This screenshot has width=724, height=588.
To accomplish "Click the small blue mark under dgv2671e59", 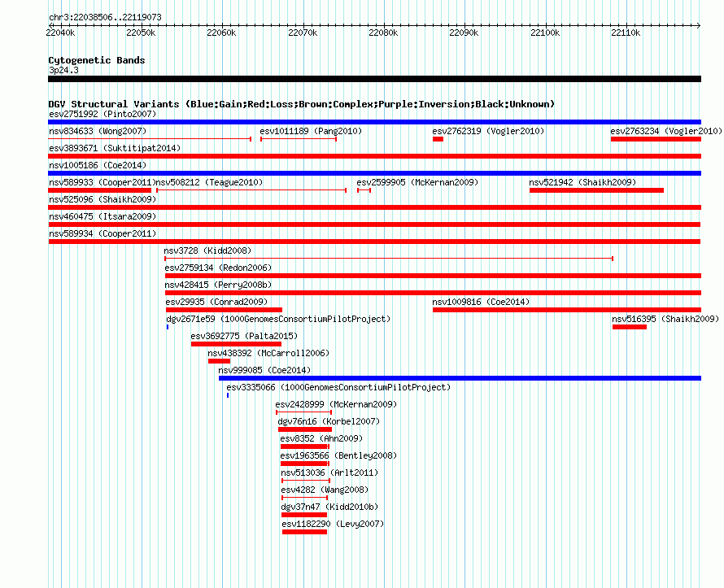I will click(168, 327).
